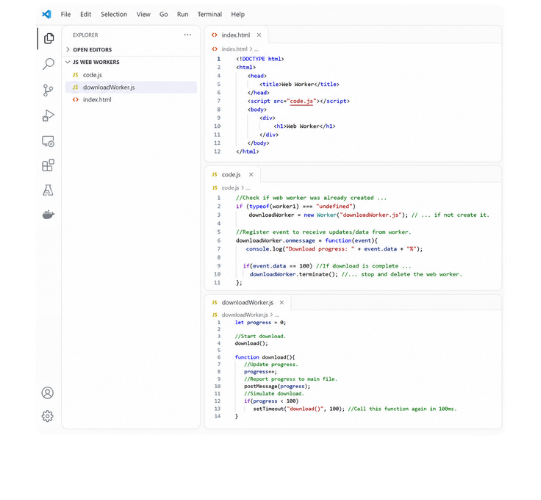Image resolution: width=541 pixels, height=500 pixels.
Task: Click the EXPLORER panel title
Action: tap(86, 35)
